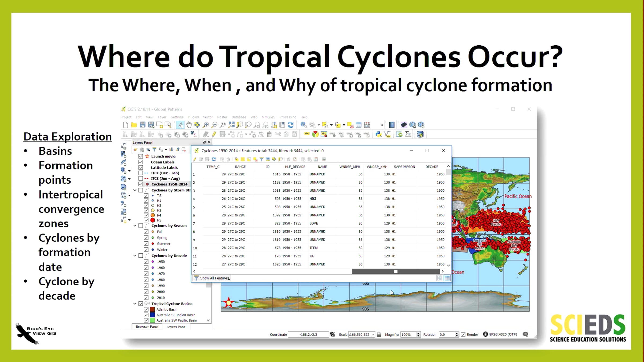Refresh the map canvas

[291, 125]
